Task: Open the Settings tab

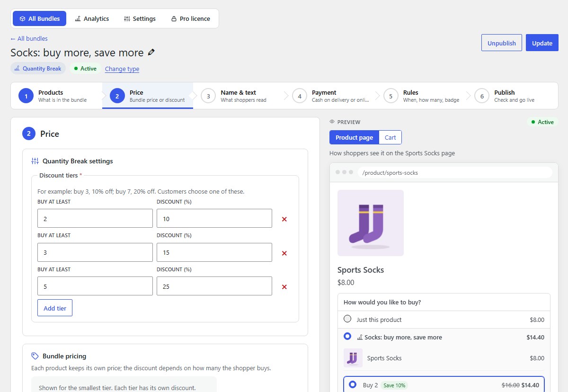Action: click(x=140, y=18)
